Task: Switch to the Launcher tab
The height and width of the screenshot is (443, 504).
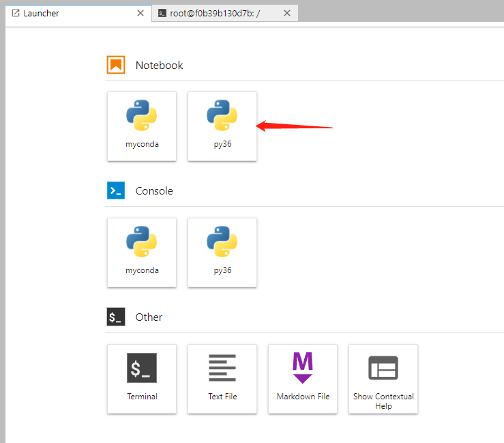Action: (78, 13)
